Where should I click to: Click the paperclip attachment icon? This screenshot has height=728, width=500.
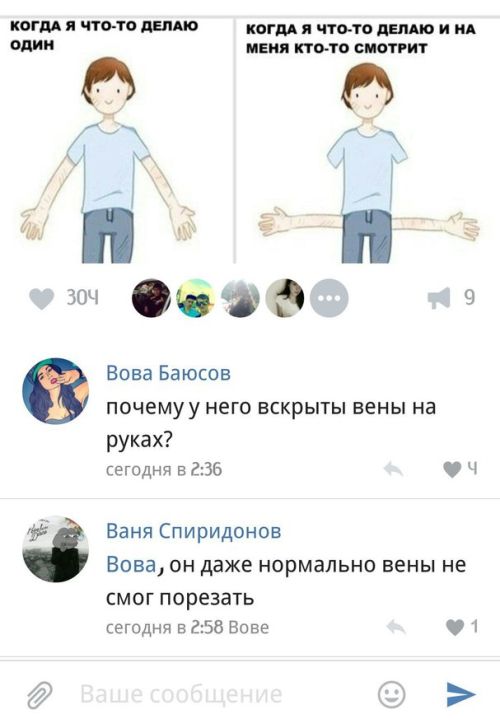coord(39,695)
